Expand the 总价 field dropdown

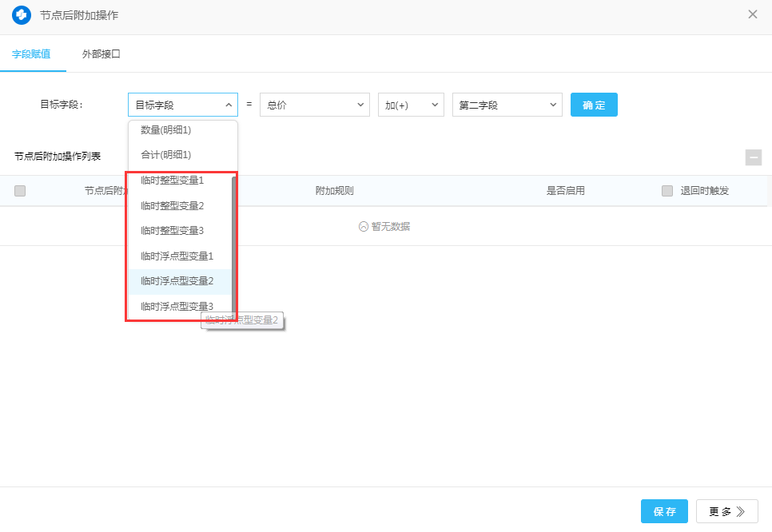pyautogui.click(x=314, y=105)
